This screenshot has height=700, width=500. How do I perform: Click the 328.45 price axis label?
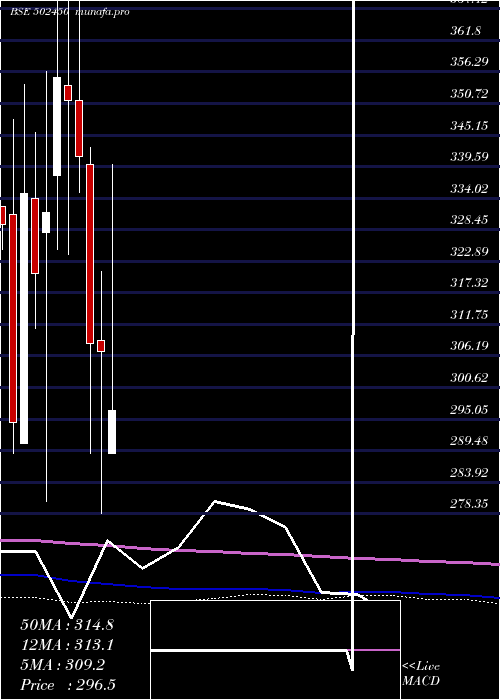[x=469, y=220]
